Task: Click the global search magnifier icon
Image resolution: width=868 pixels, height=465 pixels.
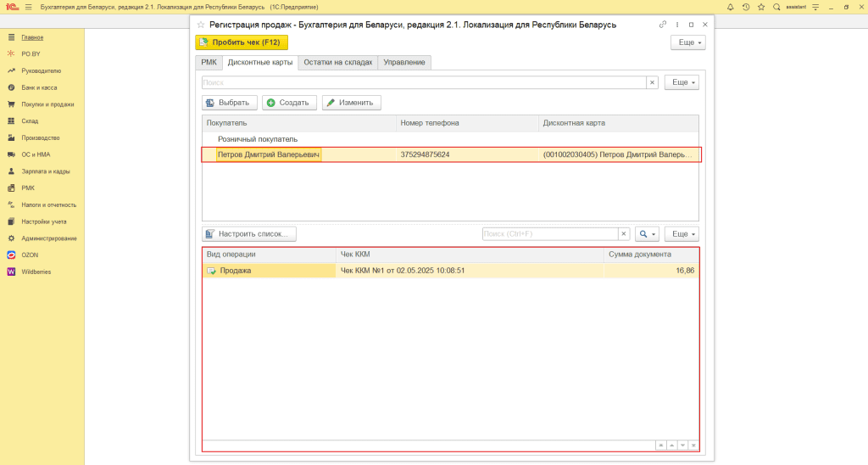Action: [x=776, y=7]
